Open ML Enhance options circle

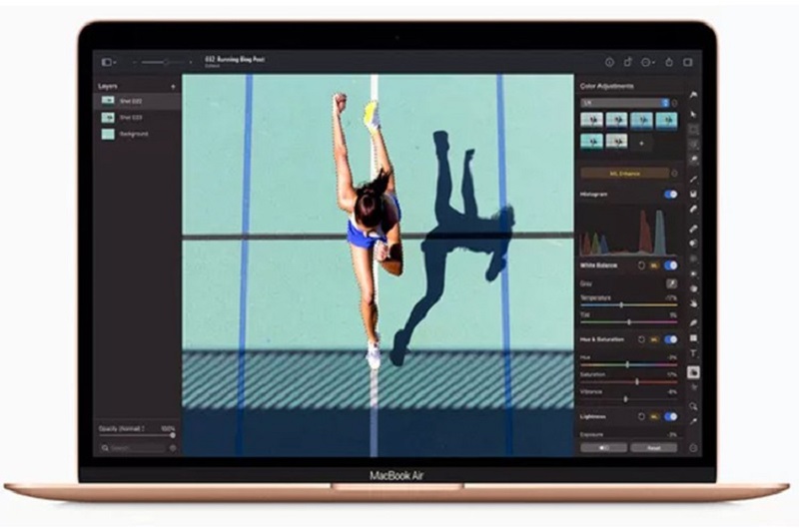(675, 173)
